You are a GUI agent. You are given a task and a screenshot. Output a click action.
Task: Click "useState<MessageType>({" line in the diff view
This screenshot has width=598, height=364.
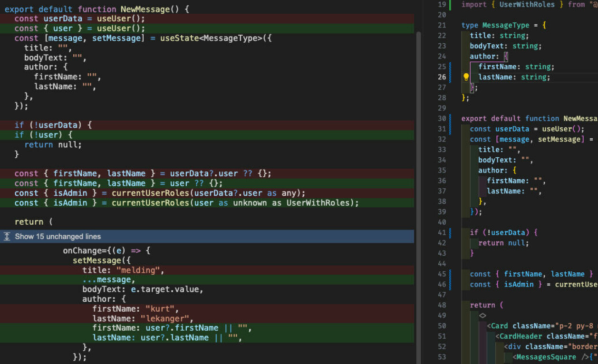[x=143, y=38]
